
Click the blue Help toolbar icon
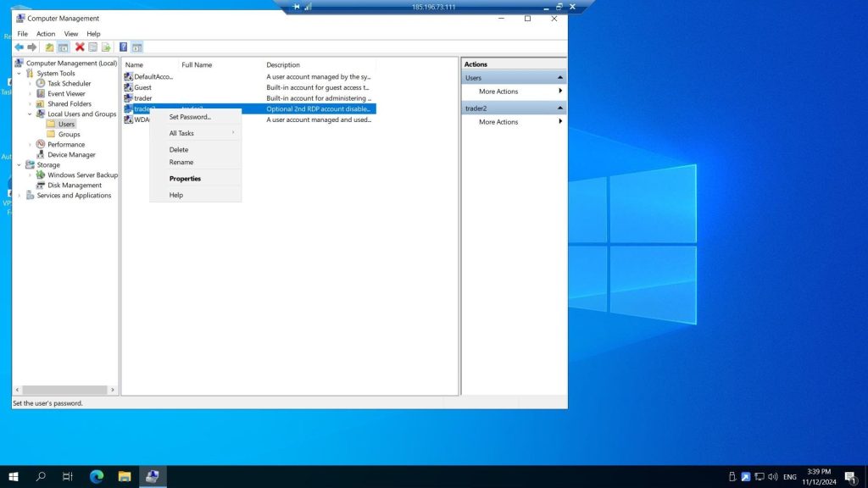(123, 47)
